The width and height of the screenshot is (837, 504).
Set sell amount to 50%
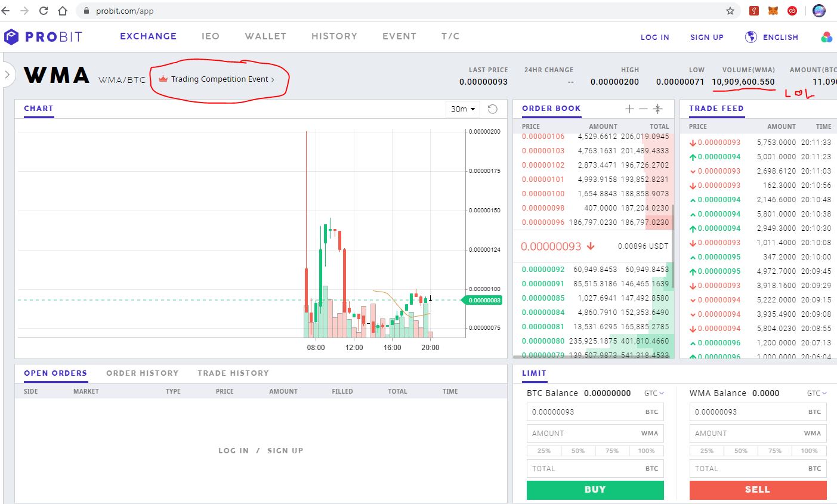(x=741, y=451)
